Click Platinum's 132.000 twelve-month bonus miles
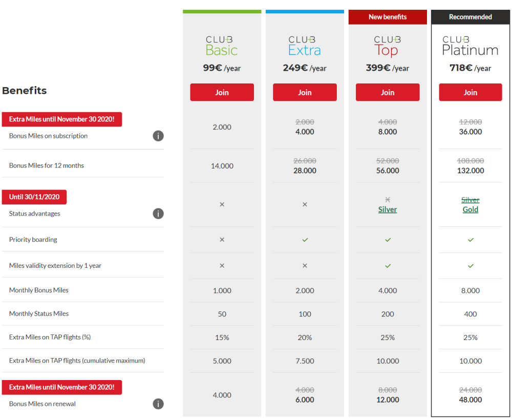Viewport: 512px width, 420px height. coord(471,171)
